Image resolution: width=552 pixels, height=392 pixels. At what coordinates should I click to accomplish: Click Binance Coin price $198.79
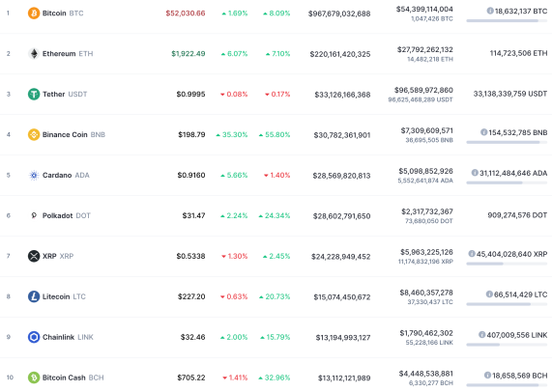[191, 134]
